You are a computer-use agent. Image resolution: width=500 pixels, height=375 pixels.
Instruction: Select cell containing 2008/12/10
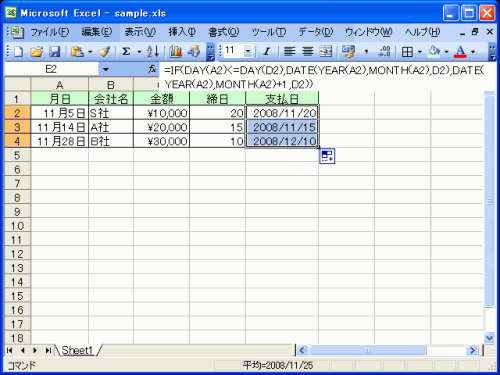pos(282,141)
